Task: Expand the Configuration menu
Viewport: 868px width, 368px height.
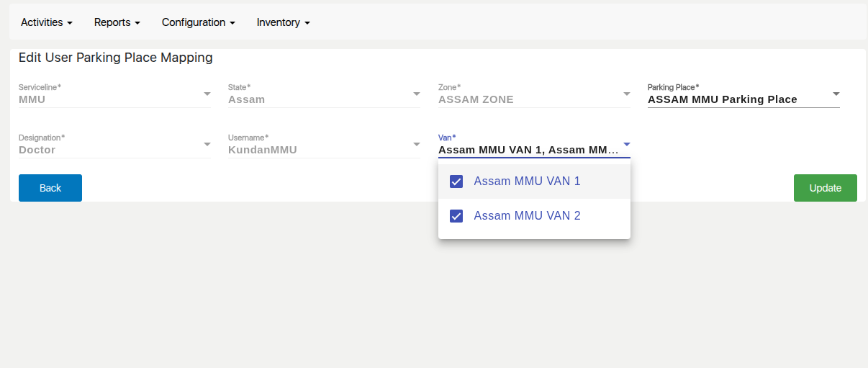Action: (x=198, y=22)
